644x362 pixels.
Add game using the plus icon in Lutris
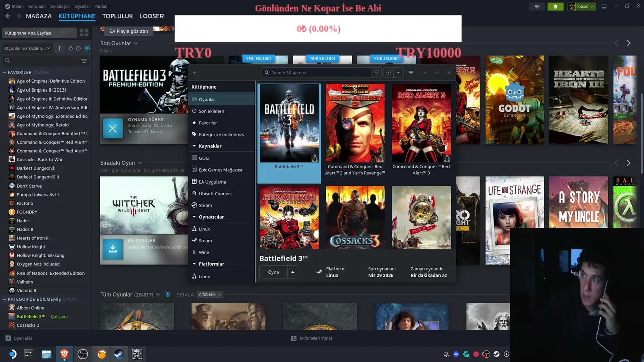click(x=195, y=73)
